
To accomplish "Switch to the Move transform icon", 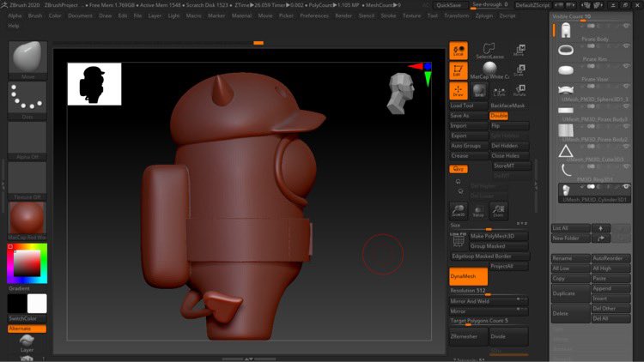I will pos(519,51).
